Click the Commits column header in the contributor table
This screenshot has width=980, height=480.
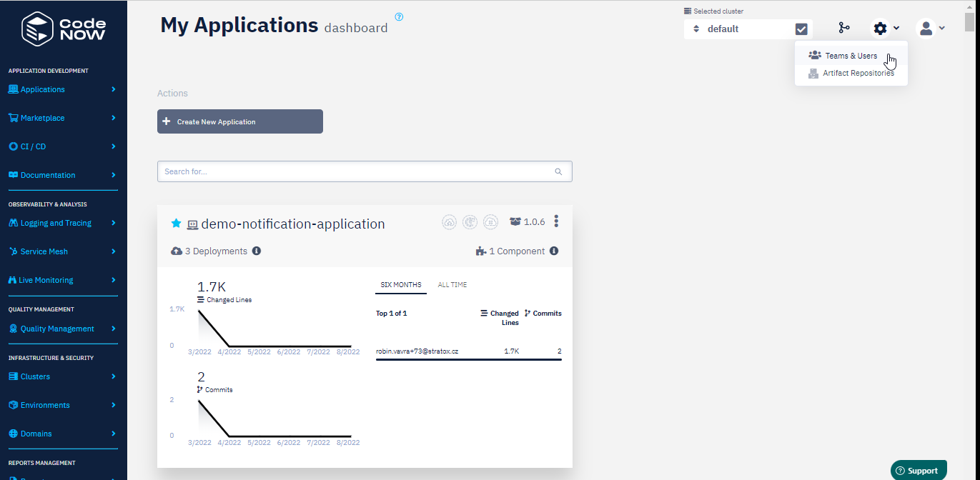click(543, 314)
